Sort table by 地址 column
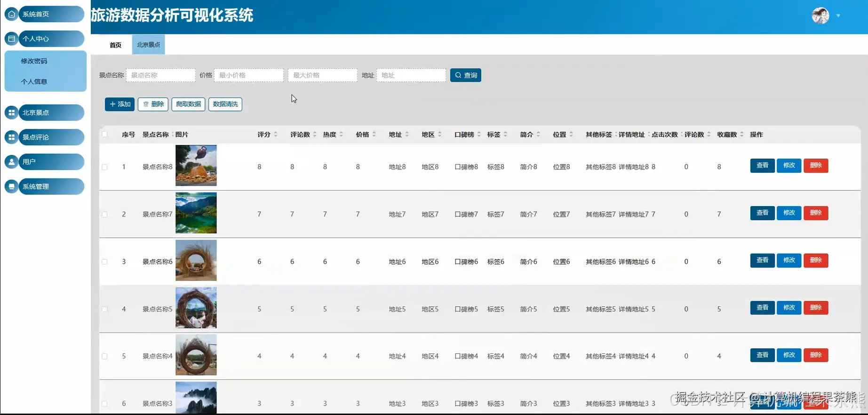Viewport: 868px width, 415px height. [x=407, y=135]
